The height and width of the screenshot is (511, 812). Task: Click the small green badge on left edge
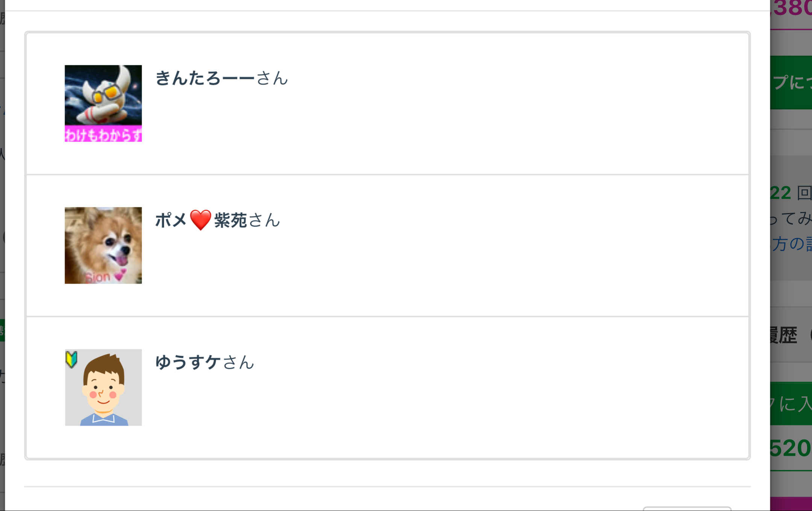tap(2, 330)
